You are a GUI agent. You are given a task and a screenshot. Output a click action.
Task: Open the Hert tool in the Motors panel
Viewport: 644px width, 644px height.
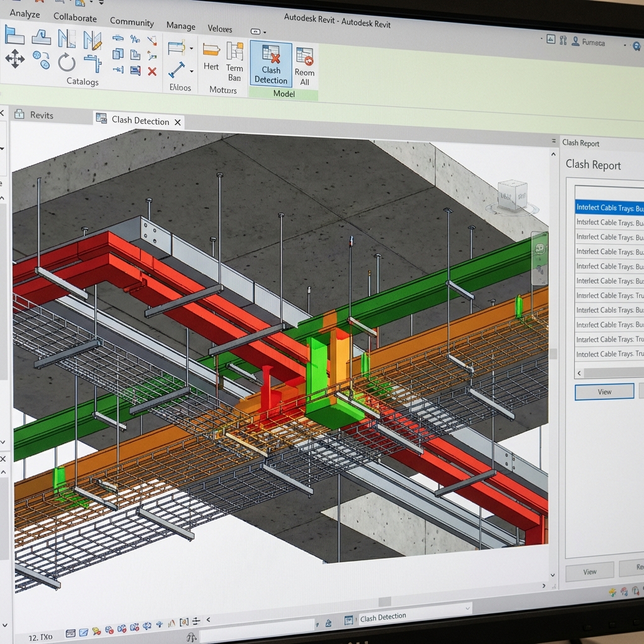[x=211, y=60]
